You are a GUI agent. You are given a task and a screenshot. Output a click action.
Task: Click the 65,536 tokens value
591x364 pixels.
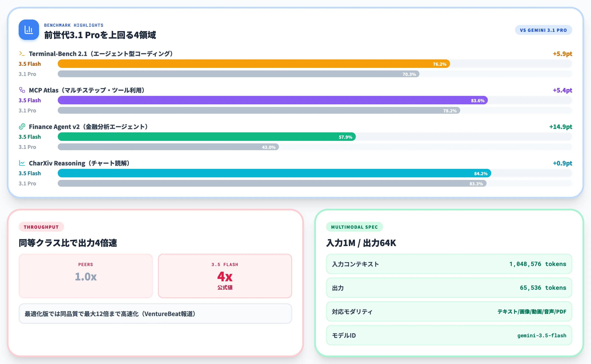(x=543, y=288)
